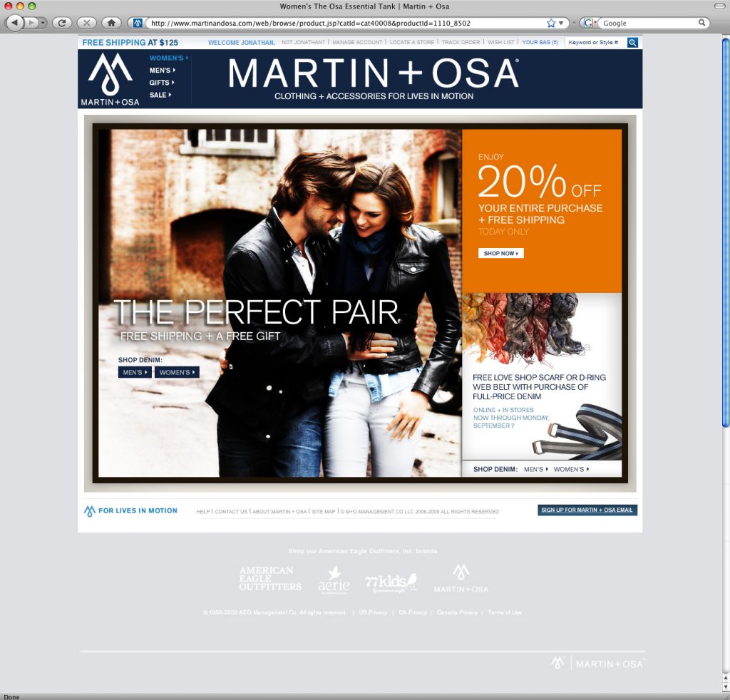Click the site favicon in address bar
The height and width of the screenshot is (700, 730).
pos(138,23)
